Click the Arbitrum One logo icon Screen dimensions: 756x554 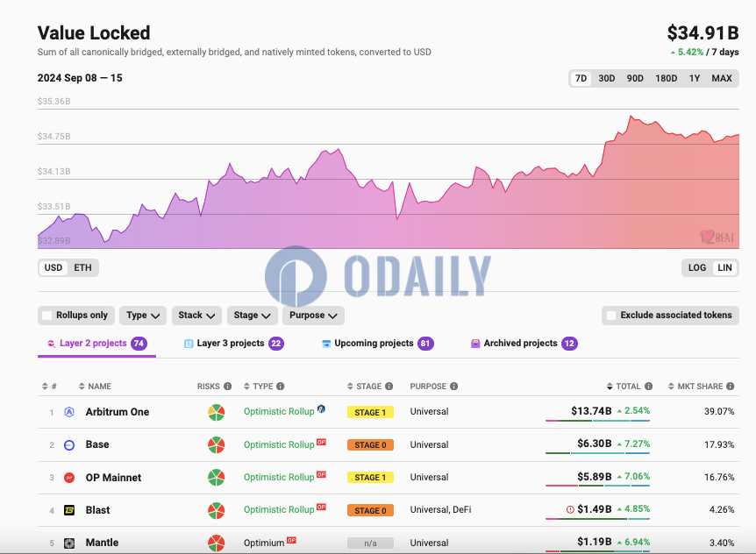point(69,412)
